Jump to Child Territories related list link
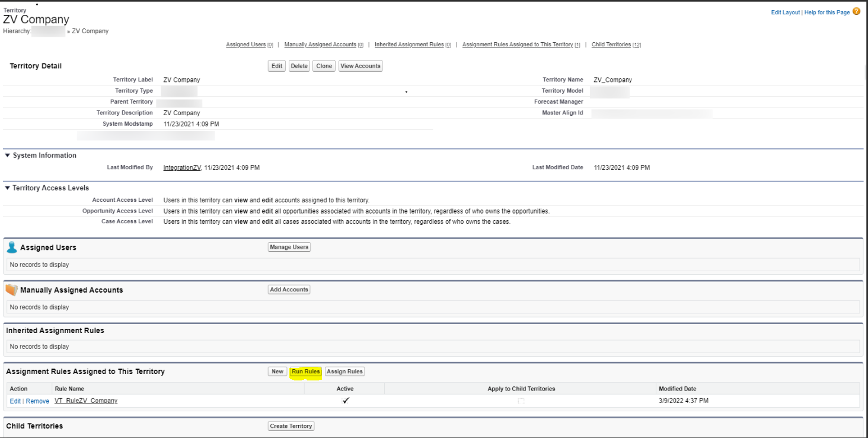The image size is (868, 438). [x=611, y=45]
